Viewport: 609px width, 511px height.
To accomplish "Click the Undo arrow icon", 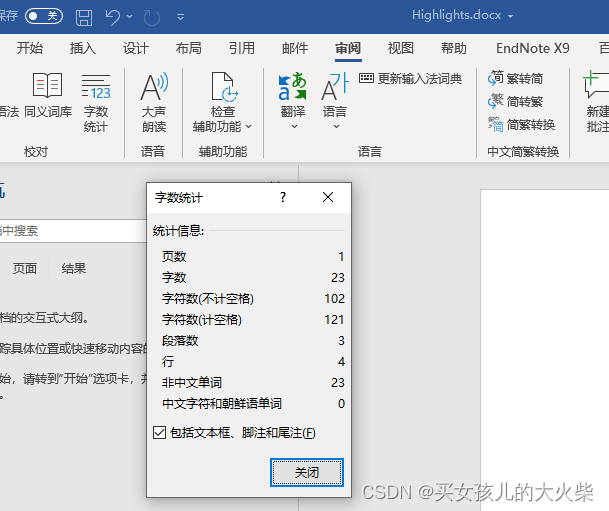I will click(x=113, y=17).
